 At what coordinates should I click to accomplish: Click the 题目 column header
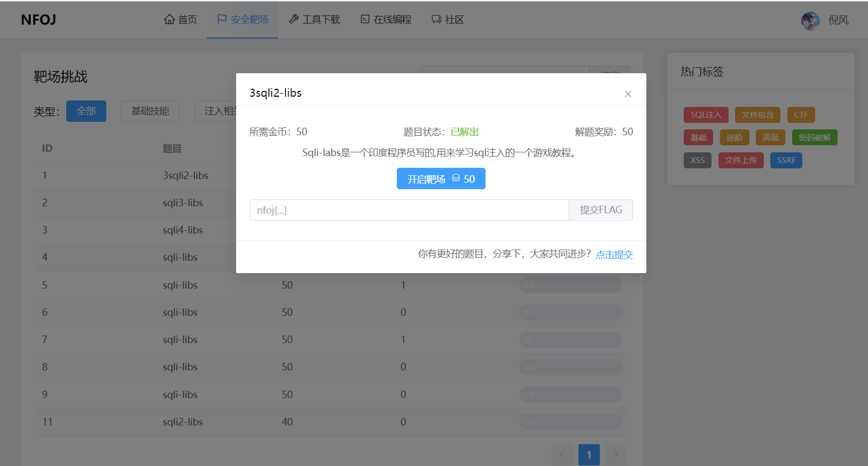[172, 149]
